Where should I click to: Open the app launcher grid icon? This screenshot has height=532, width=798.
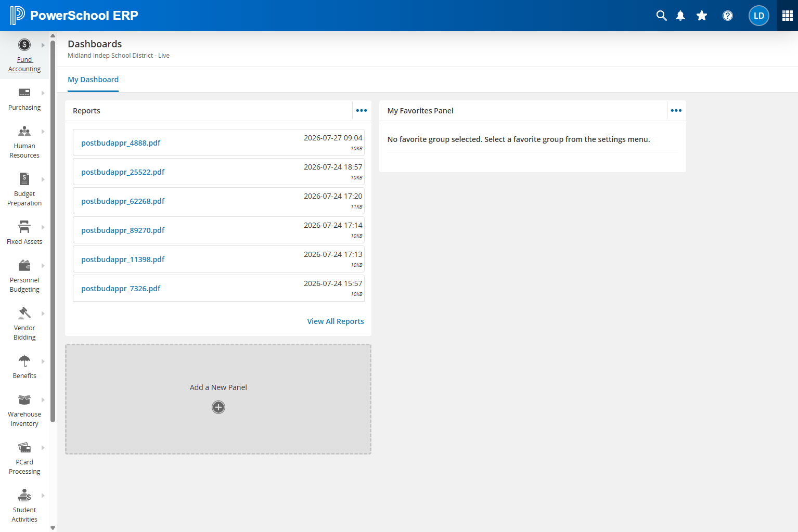point(788,16)
